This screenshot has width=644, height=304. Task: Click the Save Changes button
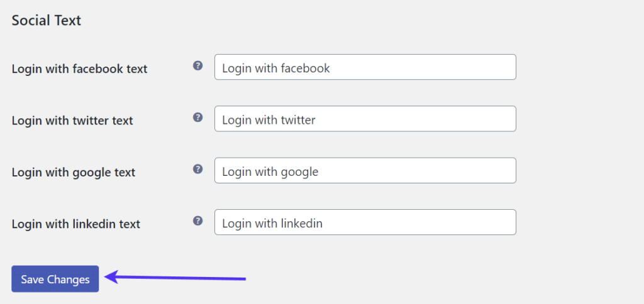pyautogui.click(x=55, y=279)
